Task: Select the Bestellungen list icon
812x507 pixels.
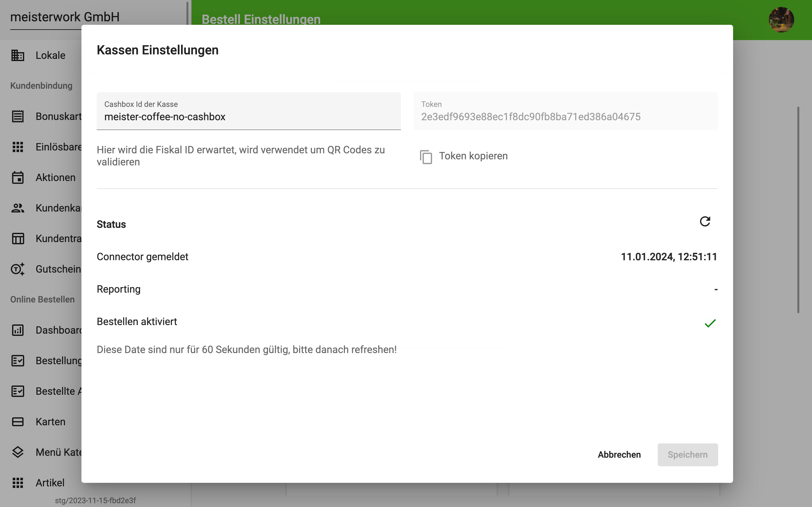Action: pos(18,360)
